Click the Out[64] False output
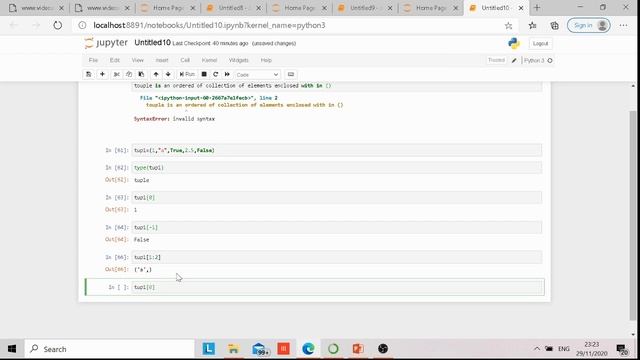This screenshot has width=640, height=360. (141, 240)
